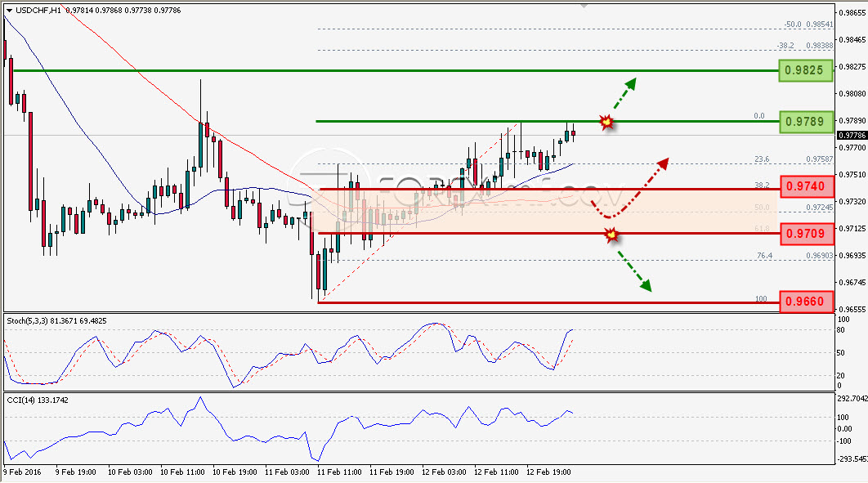
Task: Click price axis value 0.96555
Action: 852,309
